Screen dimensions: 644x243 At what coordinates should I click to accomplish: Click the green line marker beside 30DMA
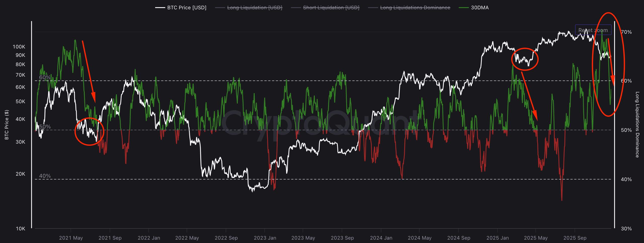point(464,8)
